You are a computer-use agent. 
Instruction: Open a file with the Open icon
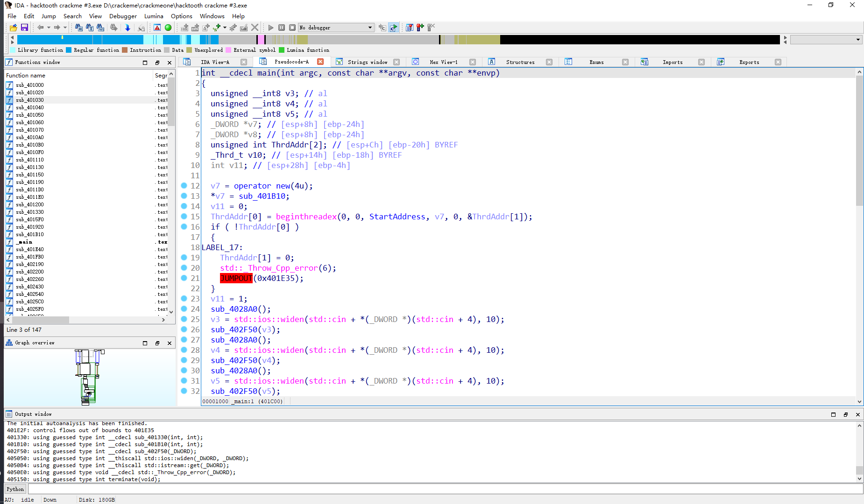click(13, 27)
